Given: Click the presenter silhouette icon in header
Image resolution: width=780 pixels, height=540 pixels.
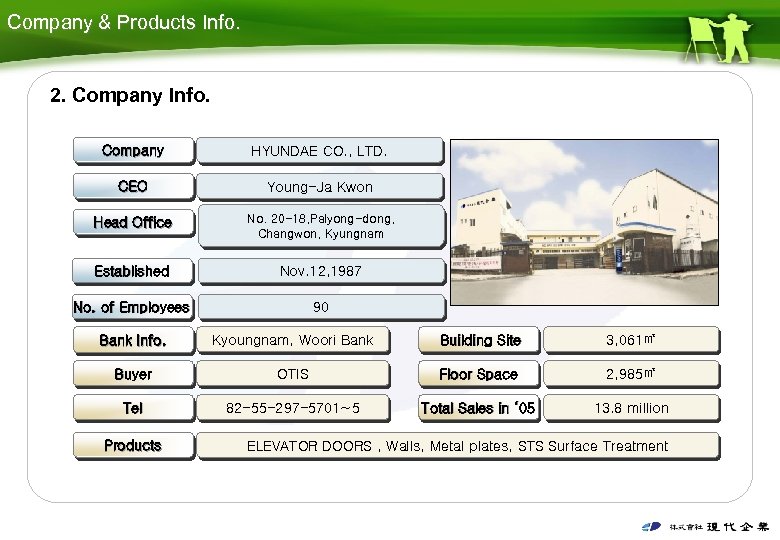Looking at the screenshot, I should click(718, 38).
